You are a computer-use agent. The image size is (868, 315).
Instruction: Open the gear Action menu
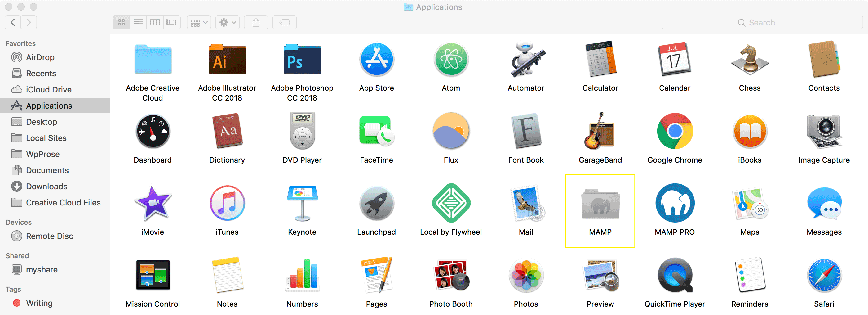point(228,22)
